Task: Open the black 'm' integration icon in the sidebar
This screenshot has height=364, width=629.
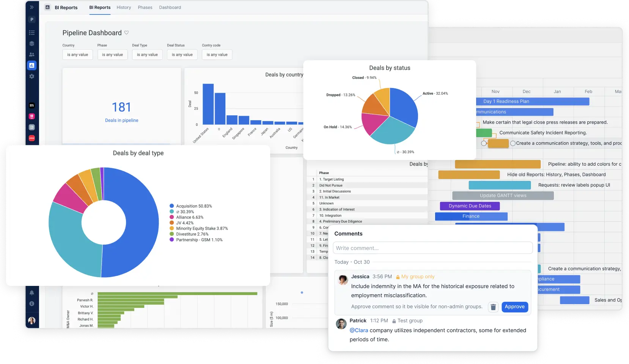Action: [32, 105]
